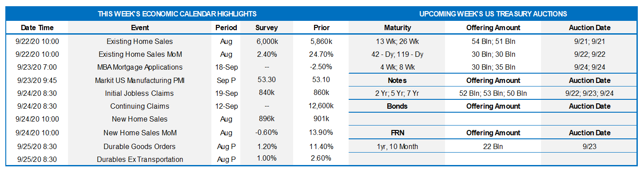Viewport: 644px width, 173px height.
Task: Click the Date Time column header
Action: (37, 28)
